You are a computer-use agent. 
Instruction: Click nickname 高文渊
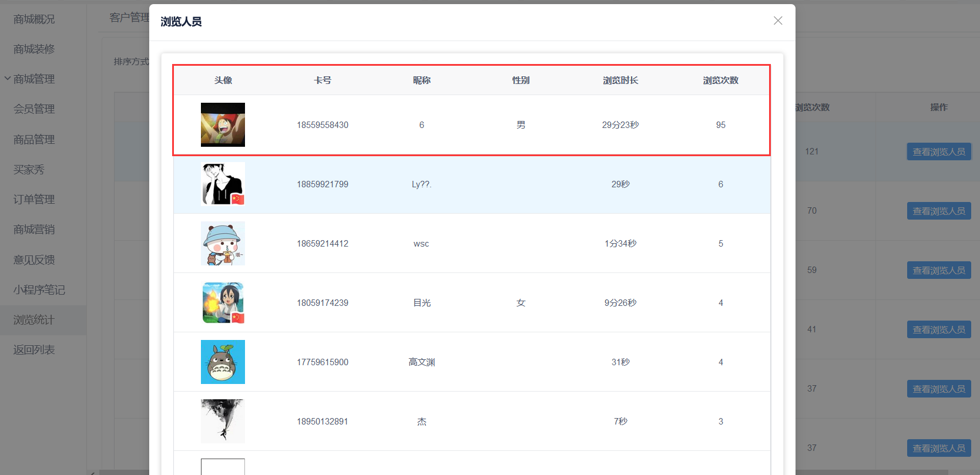(422, 362)
